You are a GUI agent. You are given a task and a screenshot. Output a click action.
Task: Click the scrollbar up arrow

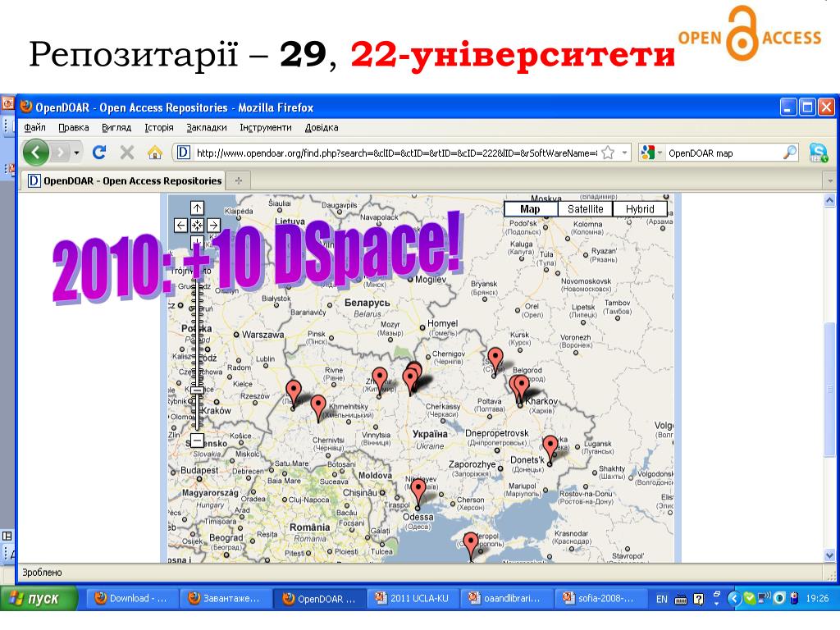(830, 201)
